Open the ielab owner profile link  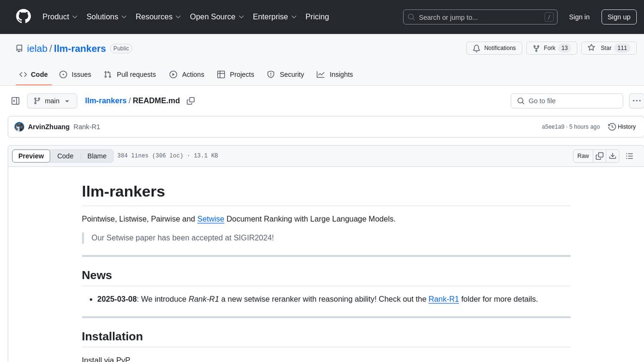[37, 48]
